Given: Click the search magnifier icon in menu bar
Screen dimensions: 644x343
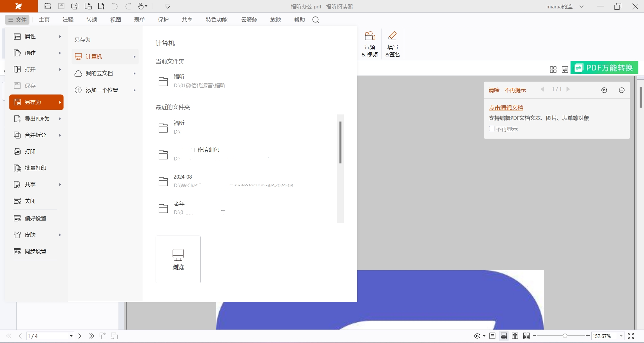Looking at the screenshot, I should pyautogui.click(x=316, y=20).
